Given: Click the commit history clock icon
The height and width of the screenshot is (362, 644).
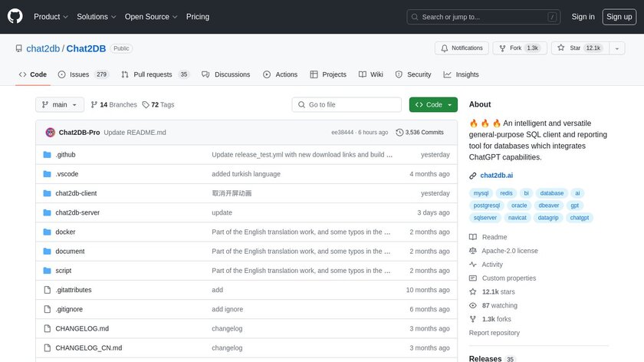Looking at the screenshot, I should coord(399,132).
